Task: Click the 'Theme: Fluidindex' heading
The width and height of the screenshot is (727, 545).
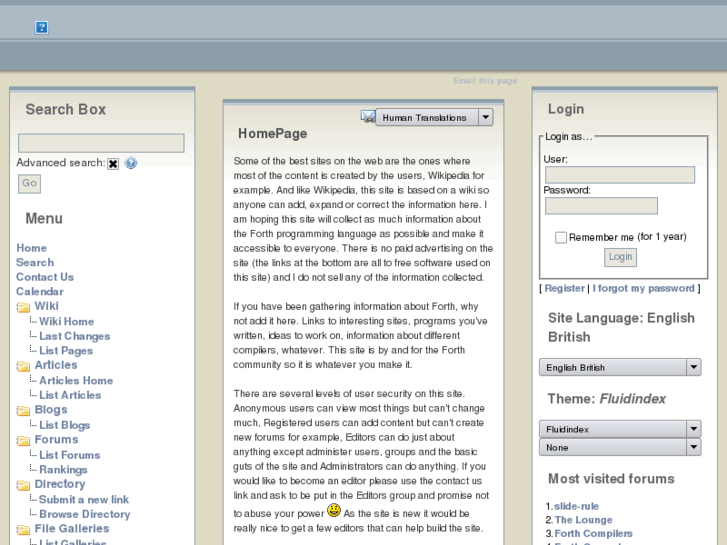Action: (606, 399)
